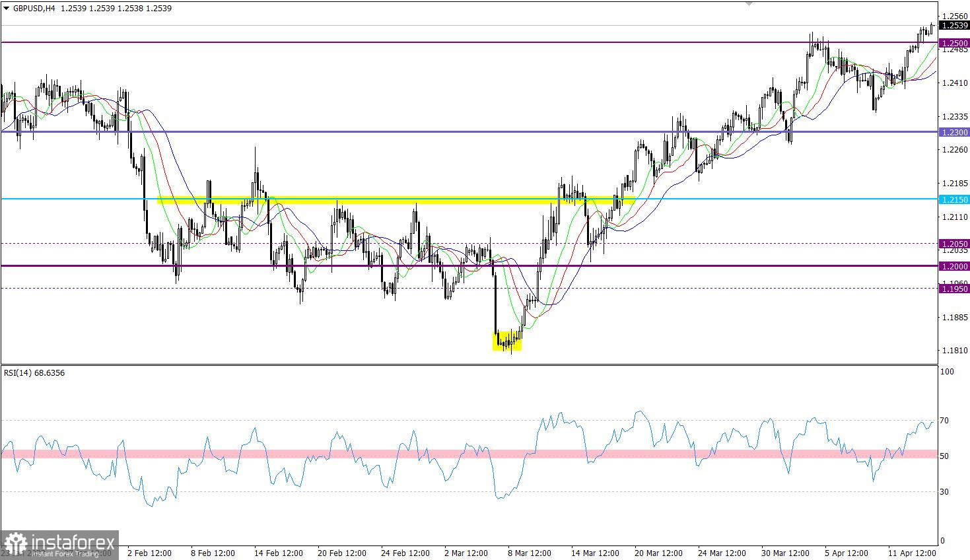Select the 1.1810 price scale value
Image resolution: width=970 pixels, height=560 pixels.
[x=955, y=351]
